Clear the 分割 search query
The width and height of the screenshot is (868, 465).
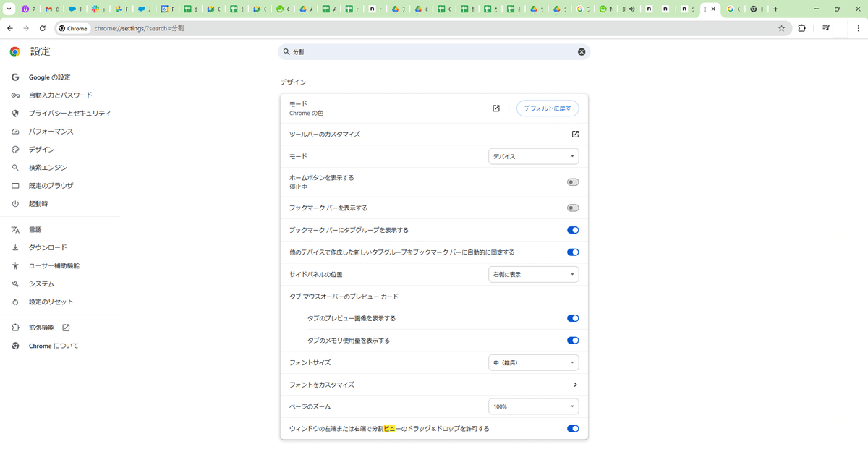(581, 51)
